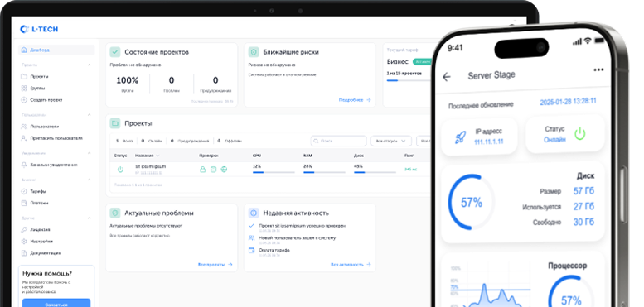
Task: Click the shield icon of Ближайшие риски
Action: (x=254, y=52)
